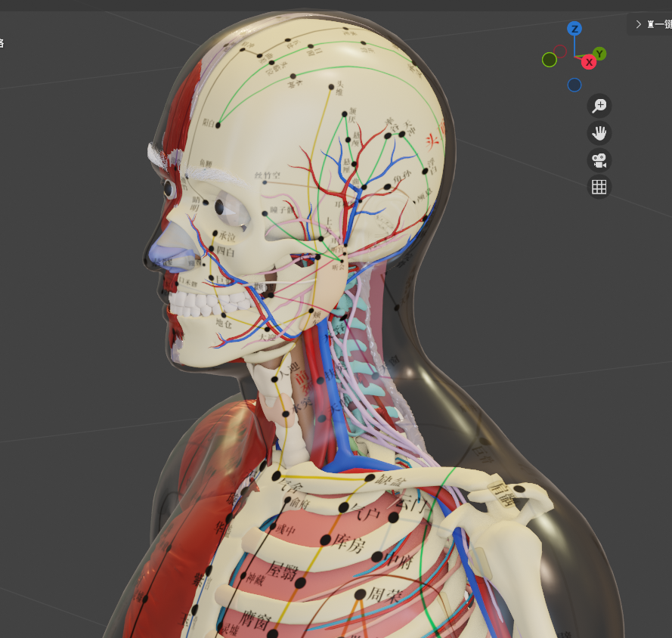Click the rook icon in the panel header
Screen dimensions: 672x638
pyautogui.click(x=650, y=24)
